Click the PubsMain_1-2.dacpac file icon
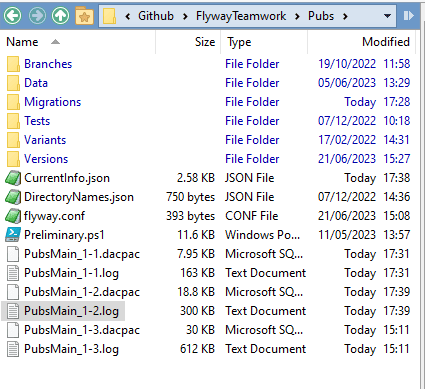 (x=13, y=292)
